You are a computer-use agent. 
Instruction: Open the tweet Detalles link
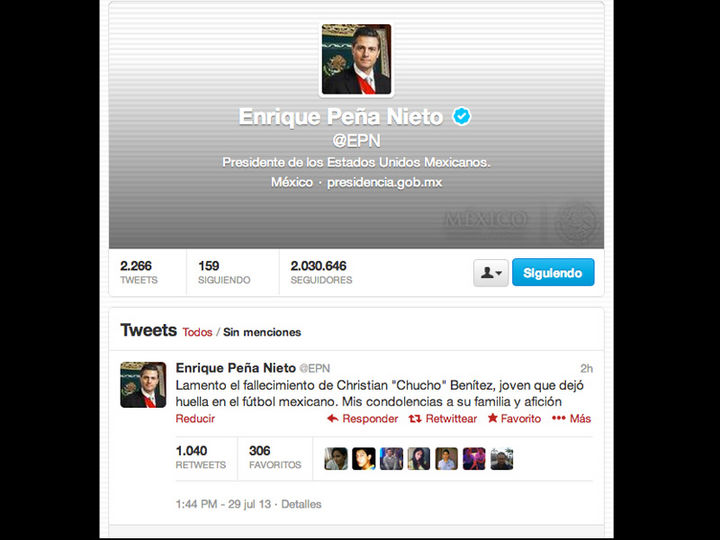[301, 504]
